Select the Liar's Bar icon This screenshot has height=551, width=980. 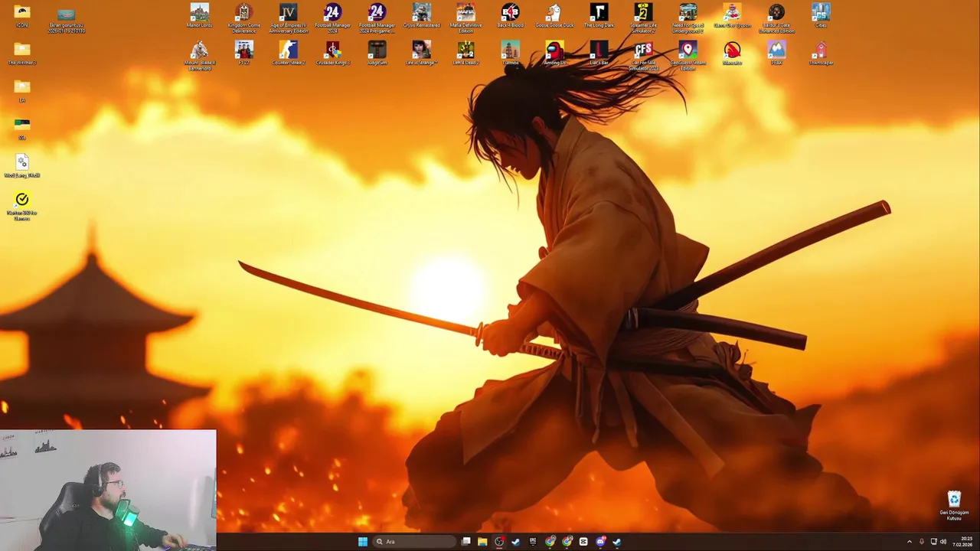coord(599,54)
